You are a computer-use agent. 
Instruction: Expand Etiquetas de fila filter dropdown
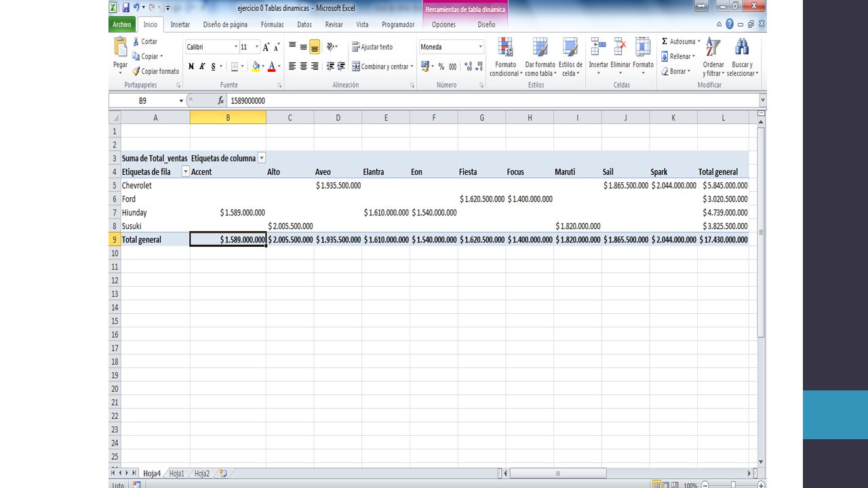[x=185, y=171]
